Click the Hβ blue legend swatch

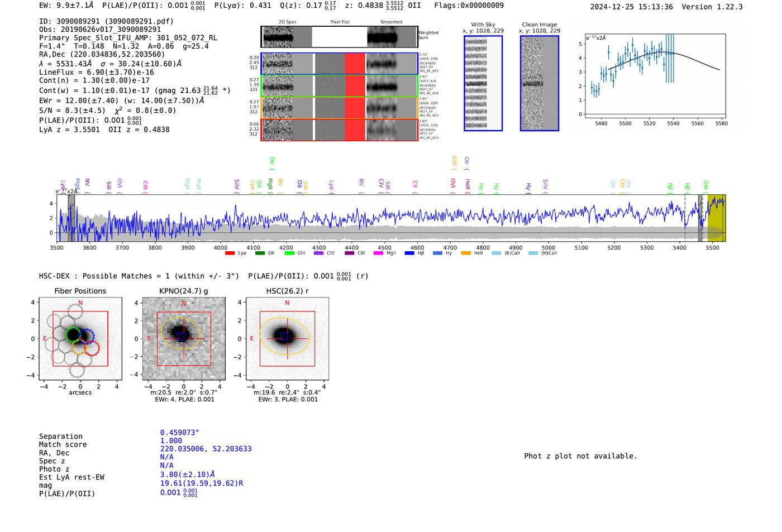tap(409, 253)
